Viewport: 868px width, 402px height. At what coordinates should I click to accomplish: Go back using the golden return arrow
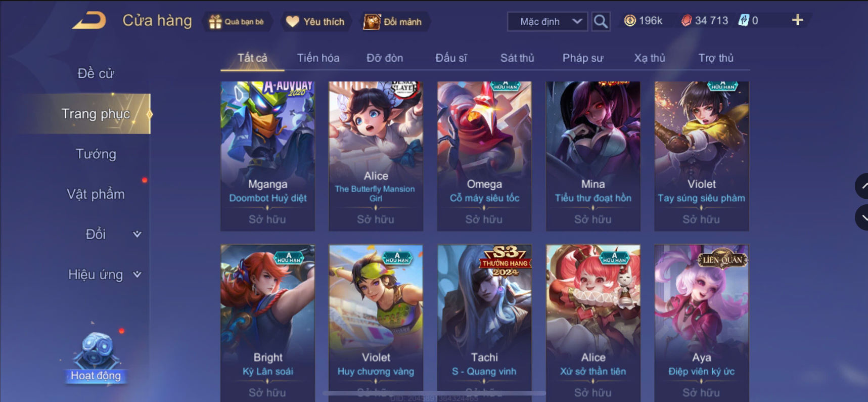[89, 21]
